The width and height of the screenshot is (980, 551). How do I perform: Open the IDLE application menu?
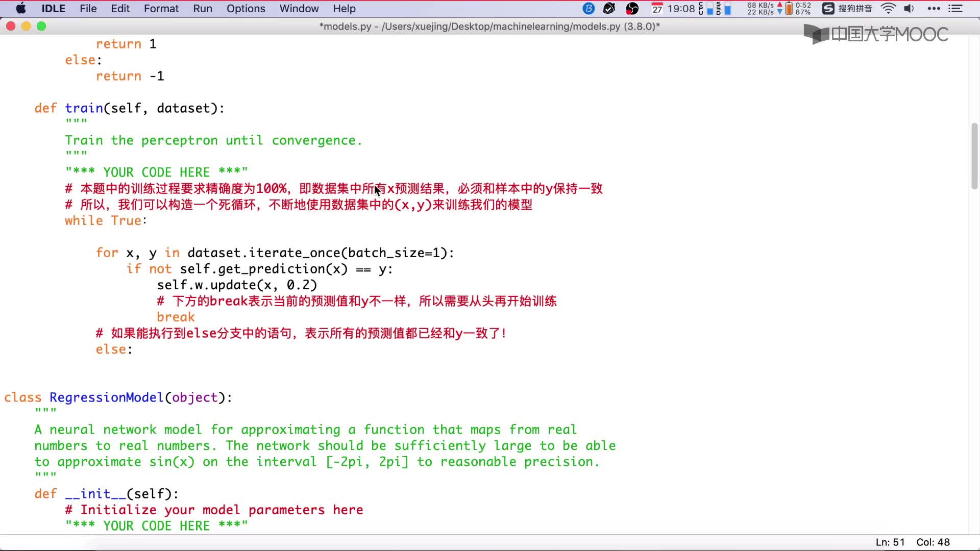coord(53,9)
